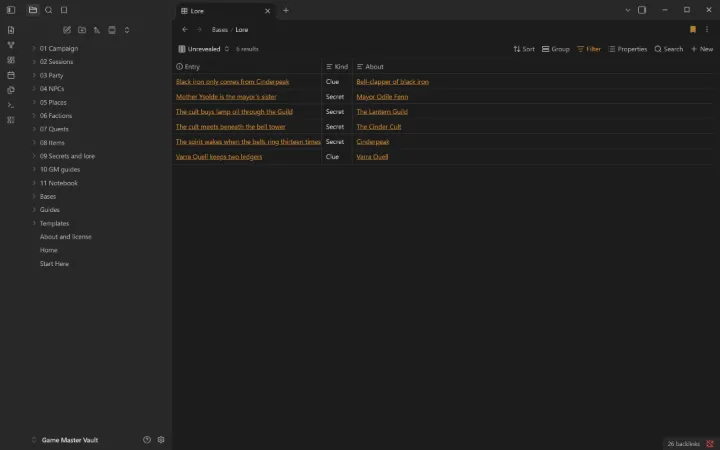Click the New entry button
Image resolution: width=720 pixels, height=450 pixels.
click(702, 49)
